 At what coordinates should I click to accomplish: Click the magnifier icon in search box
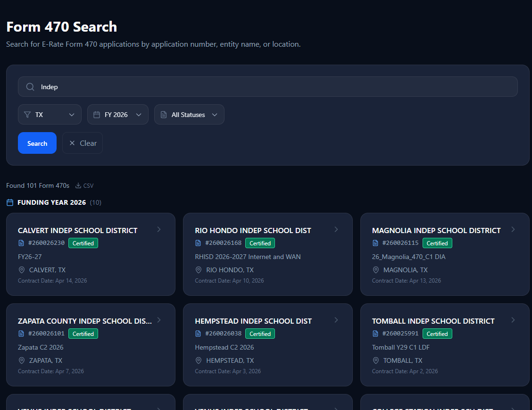tap(30, 87)
